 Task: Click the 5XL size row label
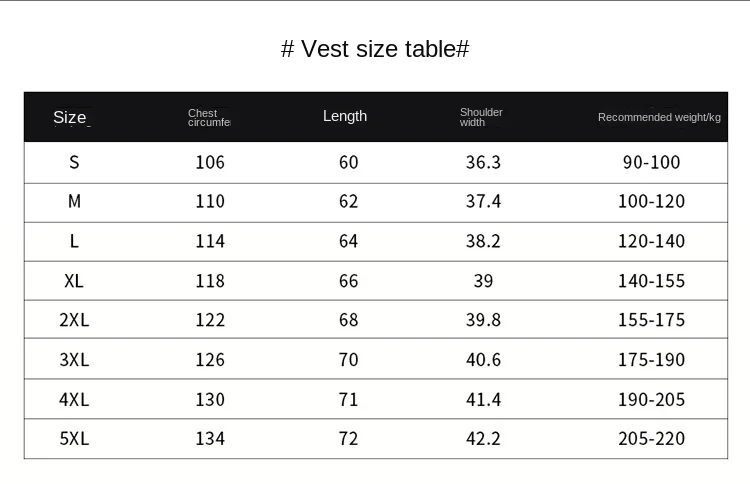coord(74,439)
